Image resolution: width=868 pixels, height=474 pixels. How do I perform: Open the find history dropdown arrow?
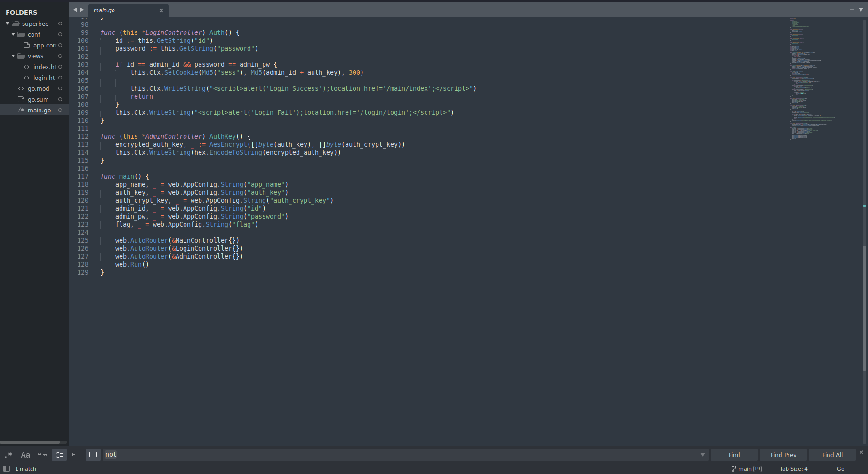703,455
